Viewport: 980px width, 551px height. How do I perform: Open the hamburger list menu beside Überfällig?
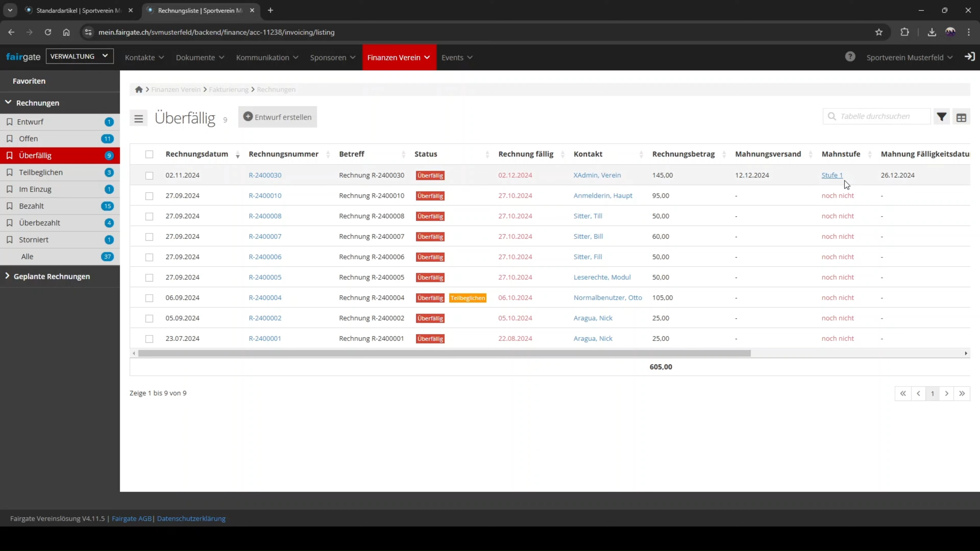tap(139, 119)
